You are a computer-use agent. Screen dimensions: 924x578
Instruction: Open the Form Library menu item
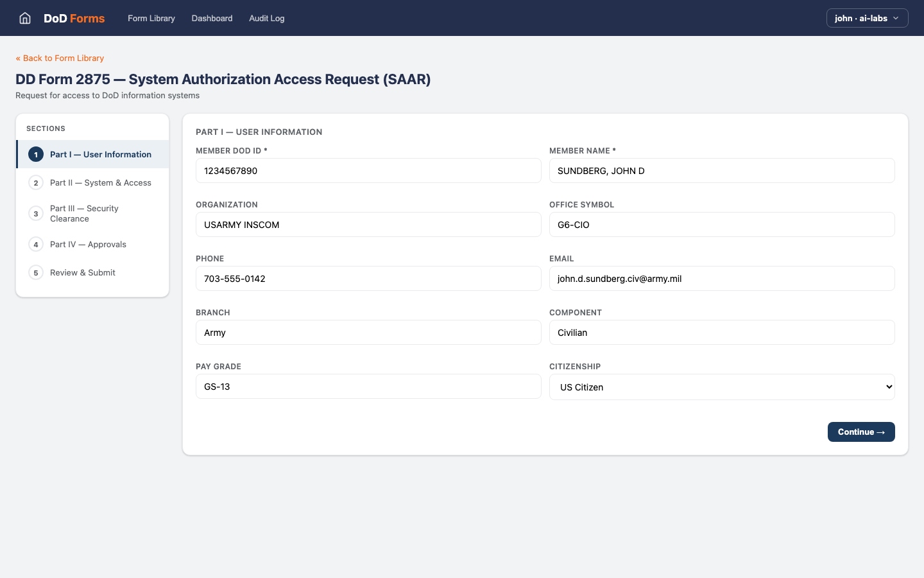coord(151,18)
